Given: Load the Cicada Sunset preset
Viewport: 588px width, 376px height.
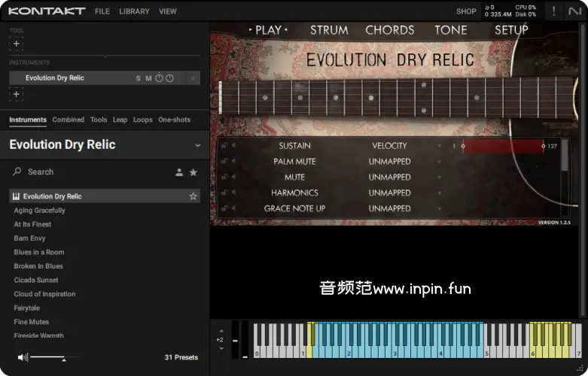Looking at the screenshot, I should tap(36, 280).
